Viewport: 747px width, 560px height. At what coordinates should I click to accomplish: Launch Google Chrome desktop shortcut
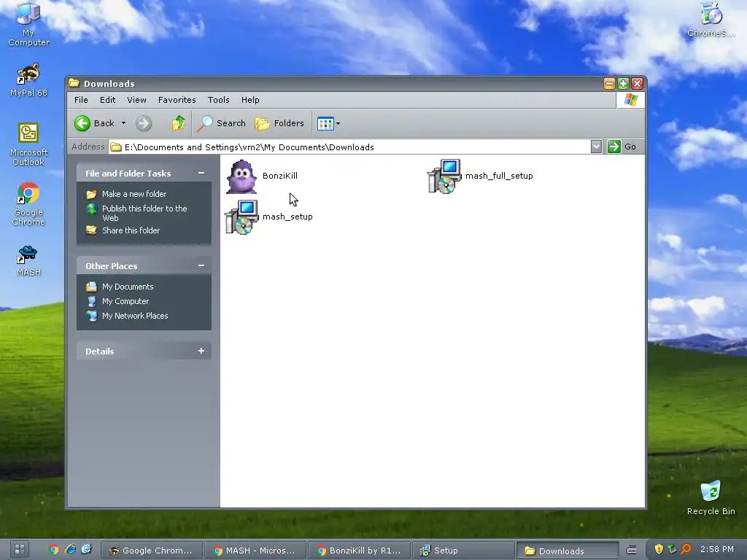point(28,204)
